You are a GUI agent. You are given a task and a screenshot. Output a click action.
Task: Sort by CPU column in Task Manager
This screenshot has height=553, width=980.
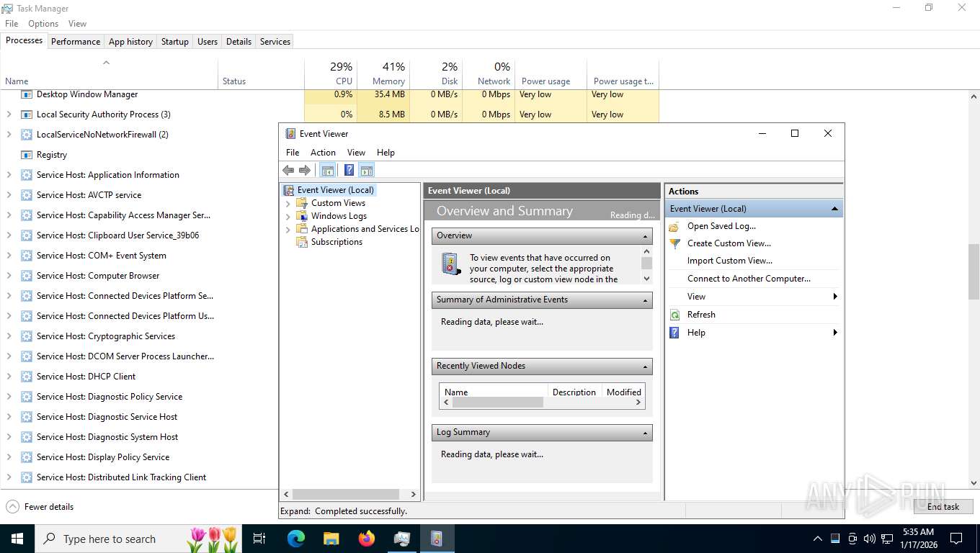click(330, 73)
